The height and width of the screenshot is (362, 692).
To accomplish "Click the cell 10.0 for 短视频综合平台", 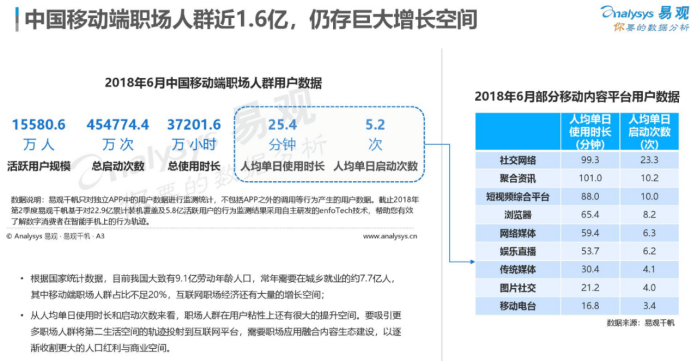I will 649,196.
